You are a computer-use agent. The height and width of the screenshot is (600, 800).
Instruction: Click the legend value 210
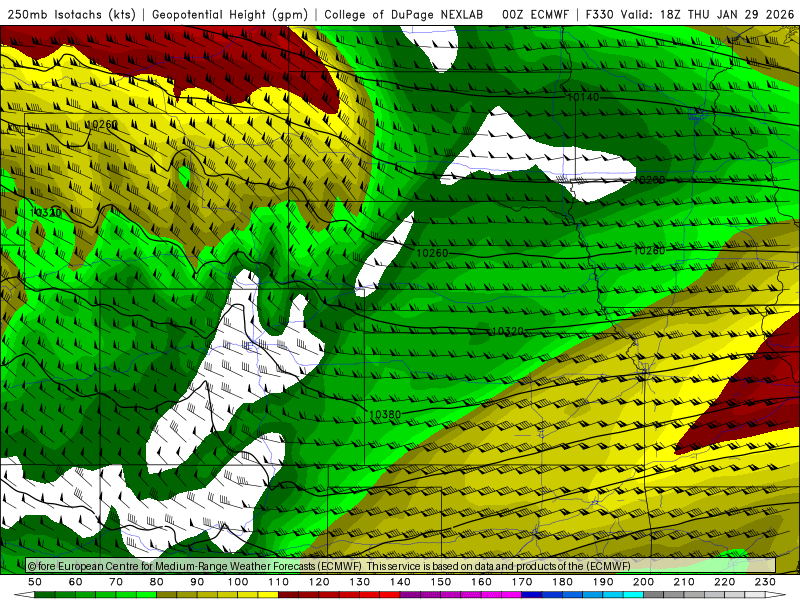[684, 582]
